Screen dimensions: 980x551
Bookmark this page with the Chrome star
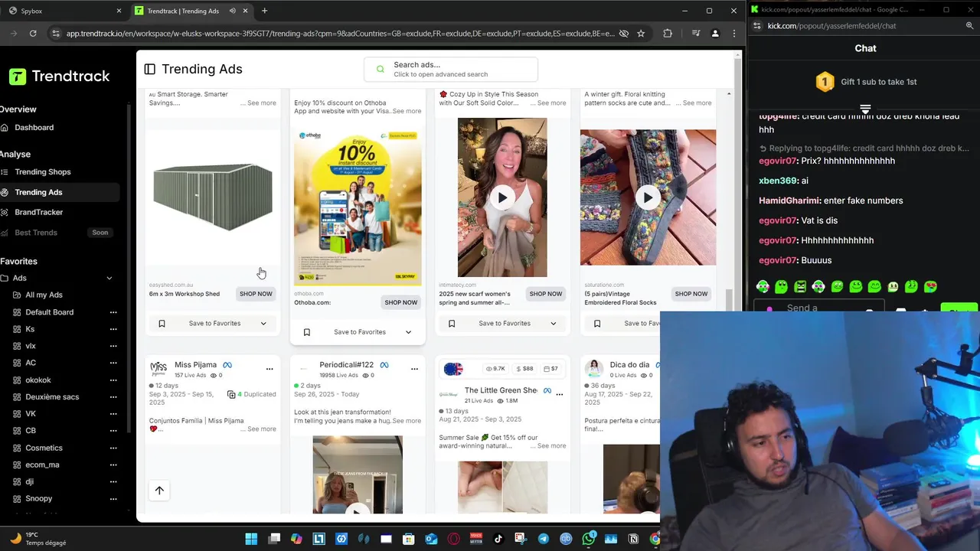641,34
